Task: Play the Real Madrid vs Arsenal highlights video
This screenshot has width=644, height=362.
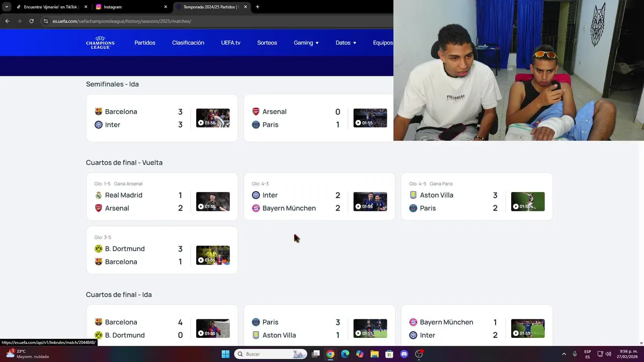Action: tap(213, 202)
